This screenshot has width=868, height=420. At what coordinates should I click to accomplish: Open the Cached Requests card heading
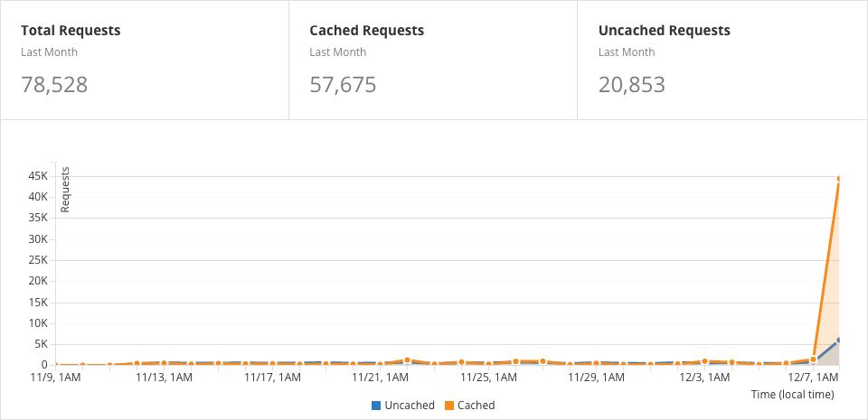[x=366, y=30]
